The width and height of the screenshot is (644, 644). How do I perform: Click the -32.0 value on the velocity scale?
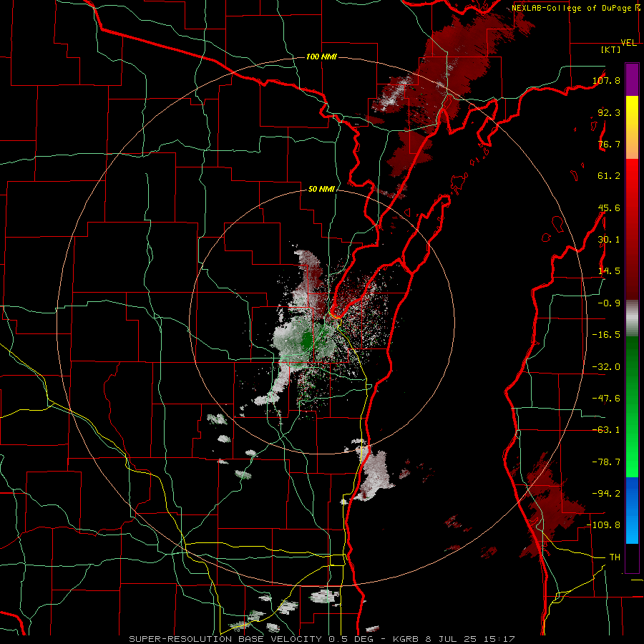[x=606, y=367]
